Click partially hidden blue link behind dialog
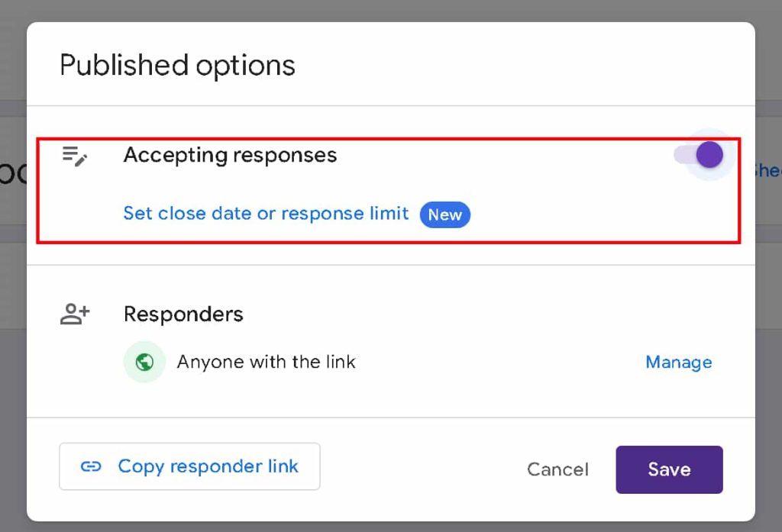Viewport: 782px width, 532px height. tap(768, 170)
